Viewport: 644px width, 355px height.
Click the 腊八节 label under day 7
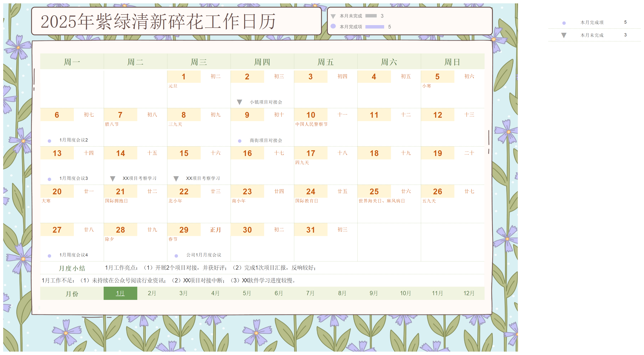[x=112, y=124]
